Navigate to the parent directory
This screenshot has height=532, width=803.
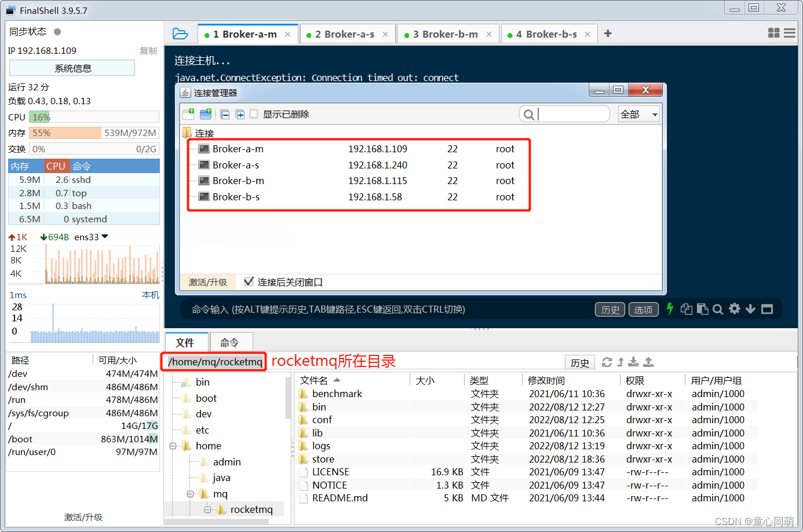point(620,361)
